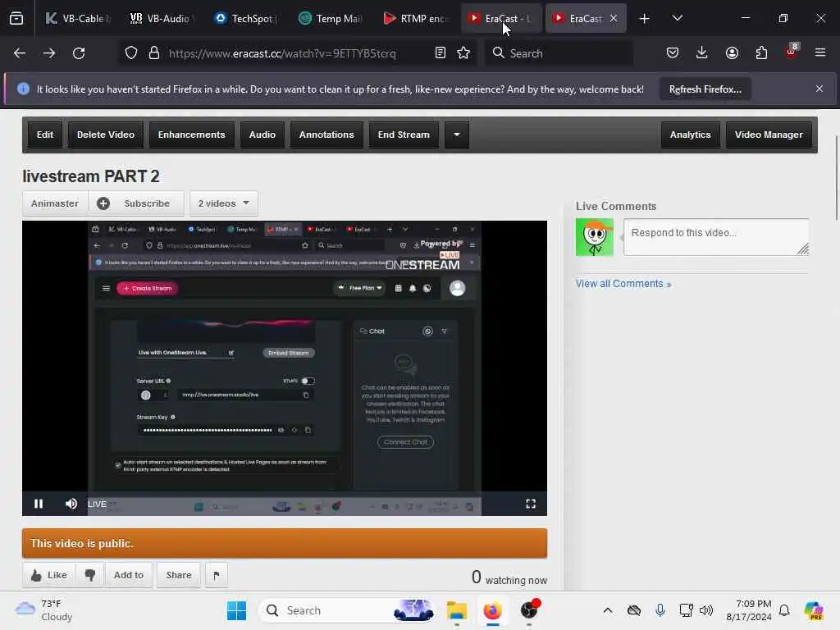
Task: Open OBS Studio from the taskbar
Action: point(529,610)
